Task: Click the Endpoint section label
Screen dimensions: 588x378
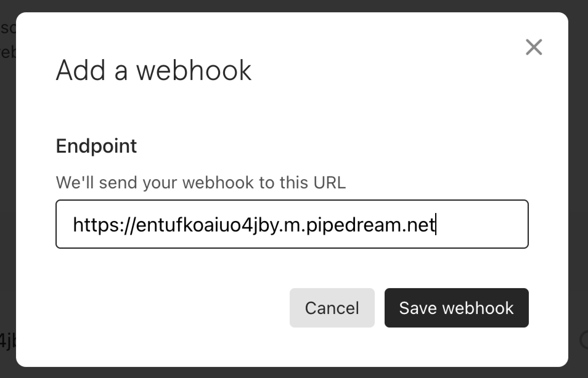Action: tap(96, 145)
